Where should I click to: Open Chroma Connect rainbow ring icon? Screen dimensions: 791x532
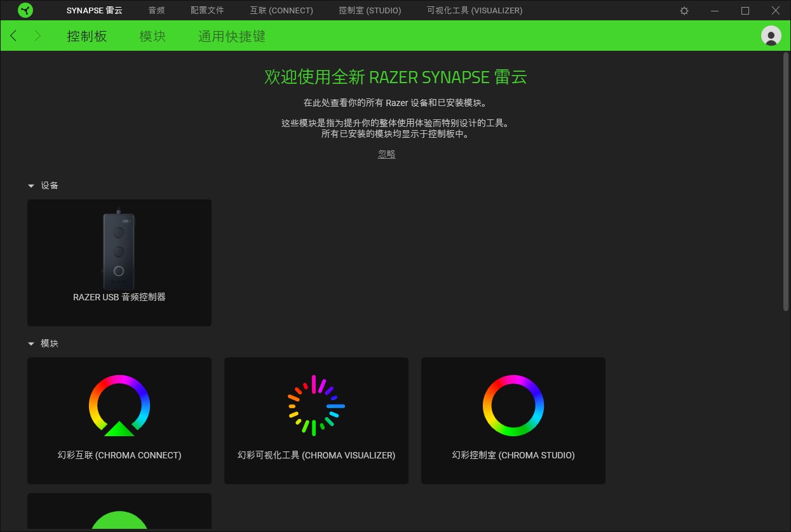coord(119,405)
